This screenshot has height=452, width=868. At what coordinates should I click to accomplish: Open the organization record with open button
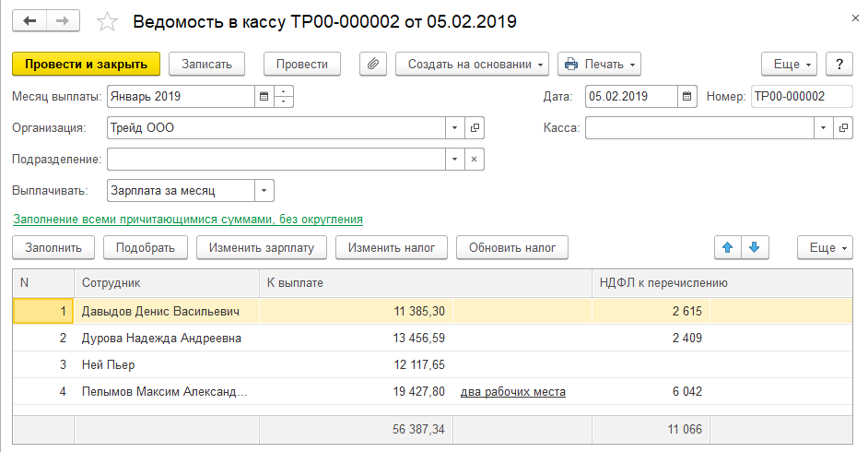[x=475, y=128]
